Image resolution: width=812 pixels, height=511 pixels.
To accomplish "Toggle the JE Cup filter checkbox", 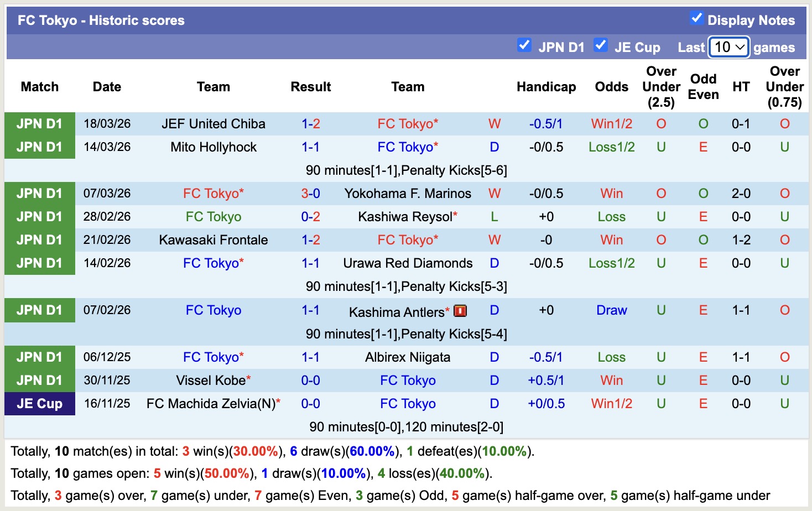I will tap(601, 45).
